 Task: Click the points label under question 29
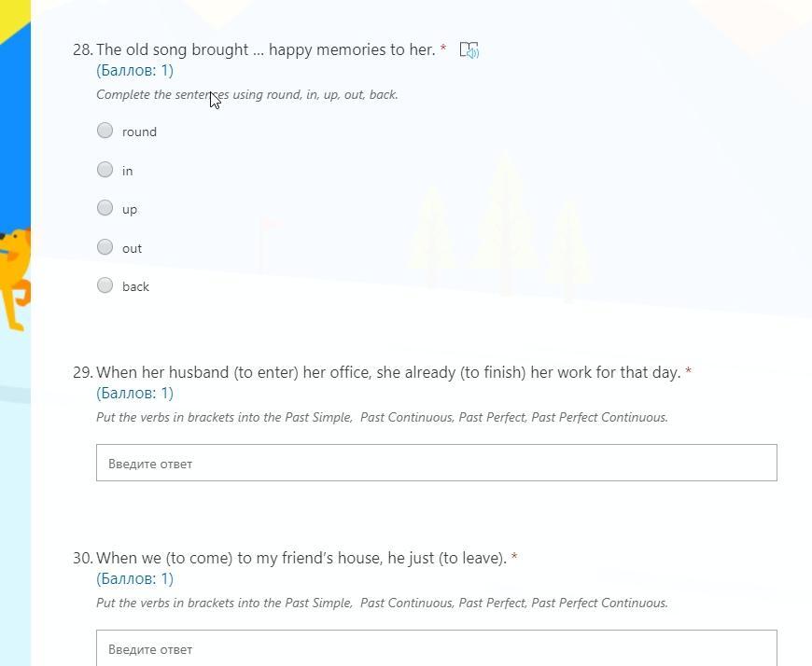[x=134, y=393]
